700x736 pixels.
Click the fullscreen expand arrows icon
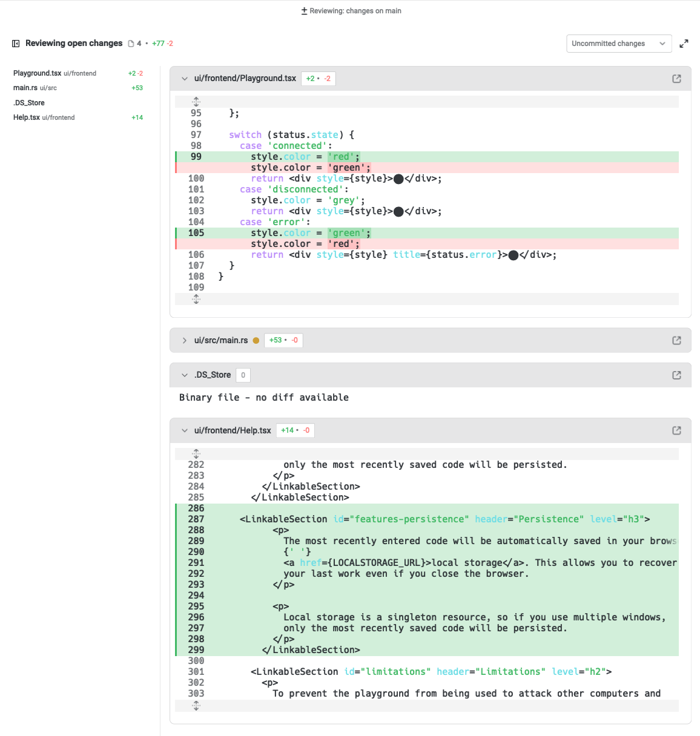pyautogui.click(x=684, y=44)
